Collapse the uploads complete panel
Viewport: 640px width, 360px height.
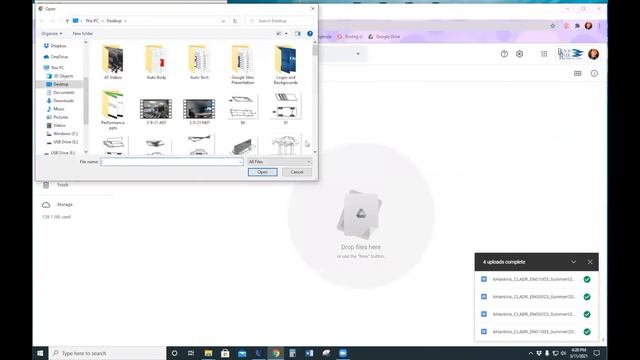[x=573, y=262]
